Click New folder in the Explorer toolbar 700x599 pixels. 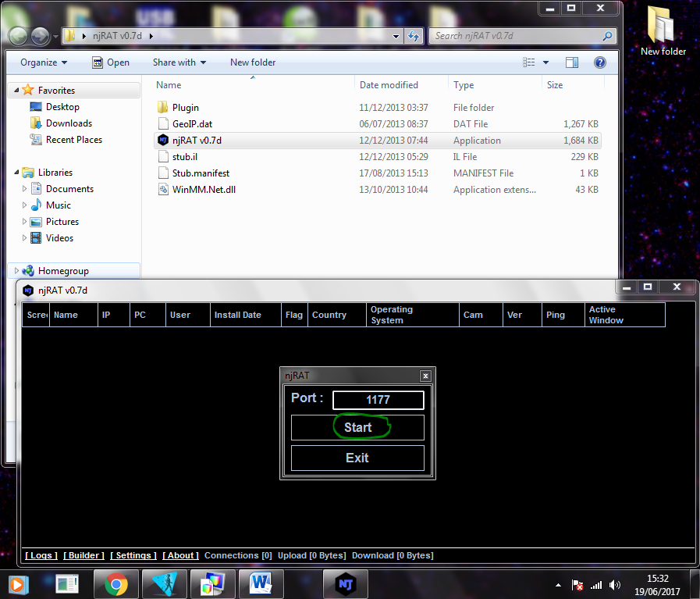tap(253, 62)
